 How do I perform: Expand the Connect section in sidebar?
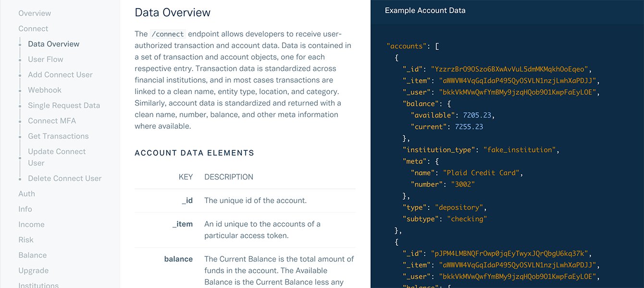pyautogui.click(x=33, y=28)
